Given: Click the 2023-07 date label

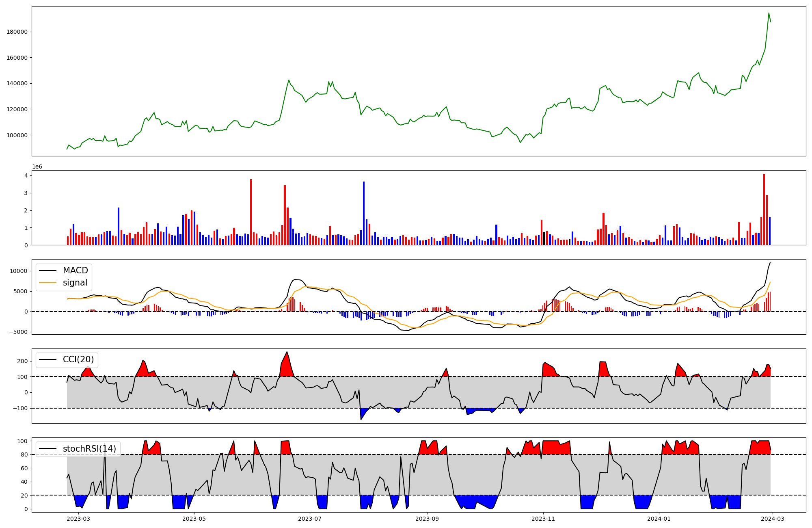Looking at the screenshot, I should pos(310,519).
